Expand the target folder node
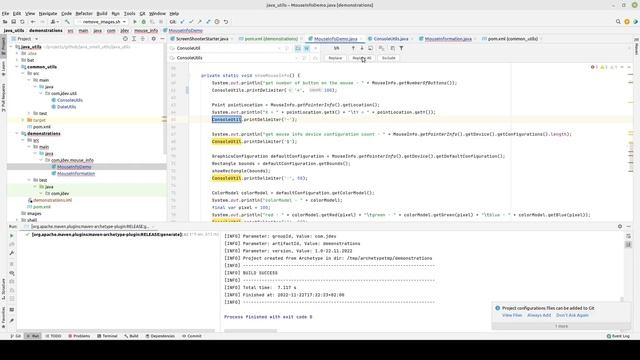This screenshot has width=640, height=360. tap(23, 120)
